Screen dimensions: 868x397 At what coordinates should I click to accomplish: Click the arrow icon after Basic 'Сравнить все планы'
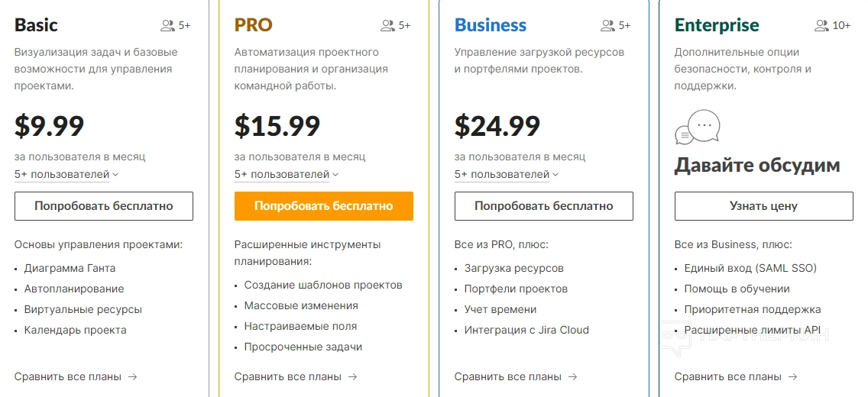pos(132,376)
